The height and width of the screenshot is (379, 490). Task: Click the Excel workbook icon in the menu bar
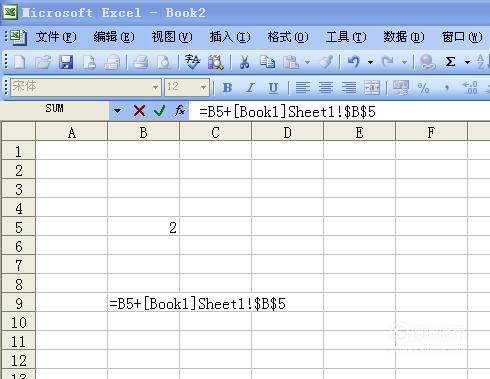tap(18, 37)
